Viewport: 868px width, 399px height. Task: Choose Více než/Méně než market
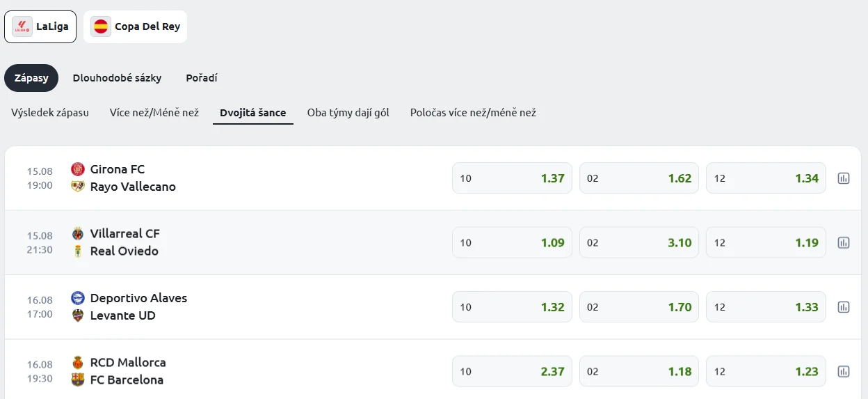click(154, 113)
